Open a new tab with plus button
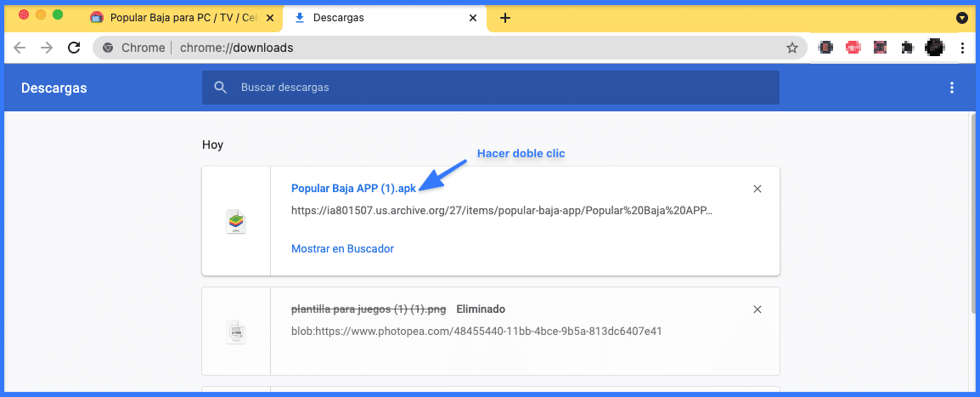The image size is (980, 397). coord(505,18)
